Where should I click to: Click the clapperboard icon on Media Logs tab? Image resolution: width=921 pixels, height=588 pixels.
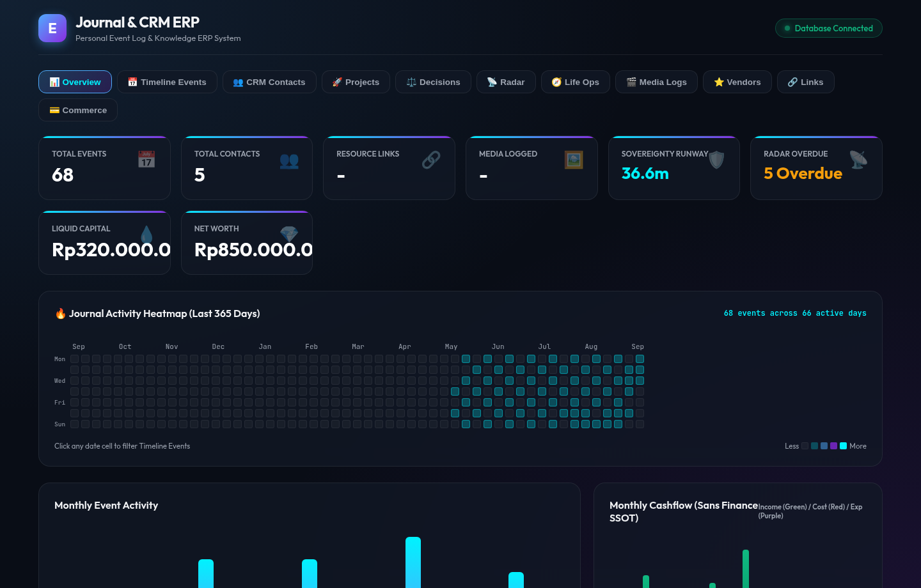pyautogui.click(x=631, y=82)
